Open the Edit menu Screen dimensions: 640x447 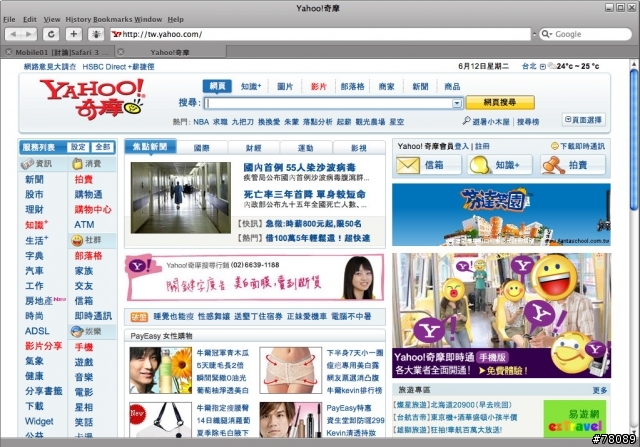[x=29, y=19]
